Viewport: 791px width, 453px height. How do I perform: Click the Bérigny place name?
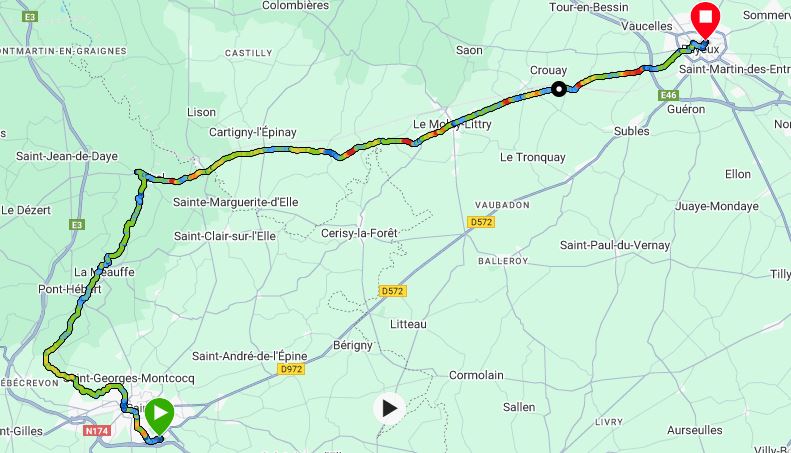(353, 346)
